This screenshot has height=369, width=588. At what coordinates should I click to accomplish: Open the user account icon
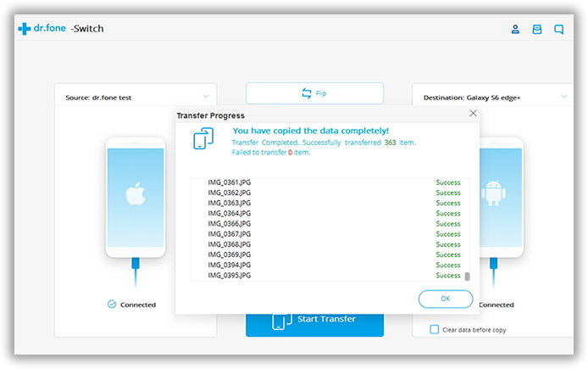click(x=515, y=29)
